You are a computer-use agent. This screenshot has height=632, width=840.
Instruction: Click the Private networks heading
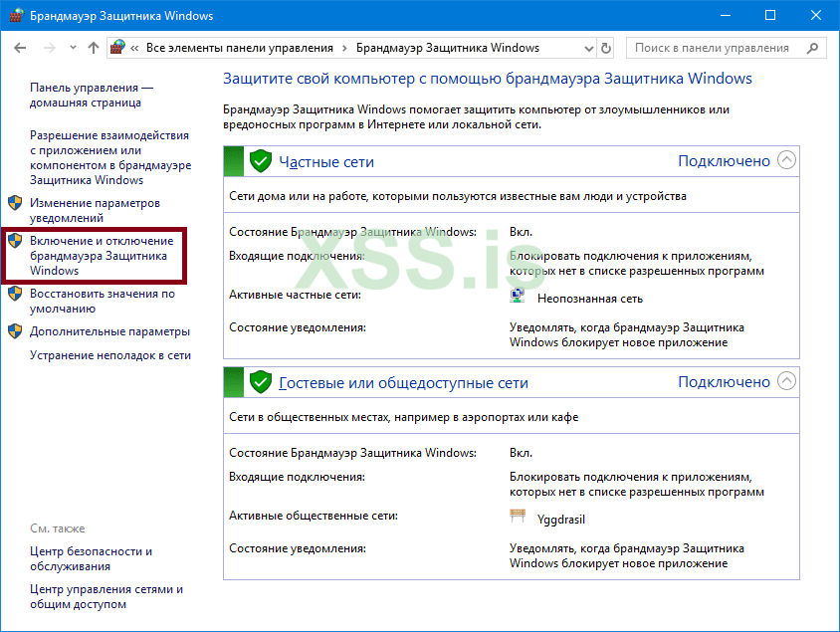[x=326, y=162]
